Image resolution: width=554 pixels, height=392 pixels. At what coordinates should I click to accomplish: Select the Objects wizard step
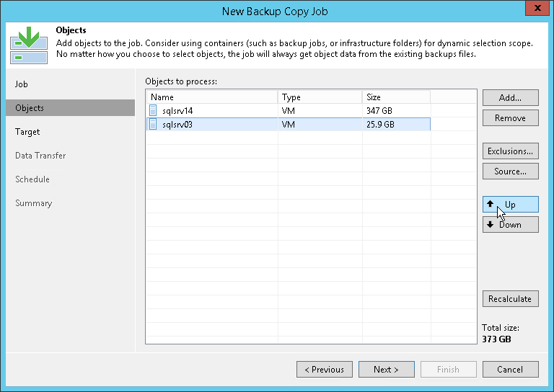[x=70, y=107]
